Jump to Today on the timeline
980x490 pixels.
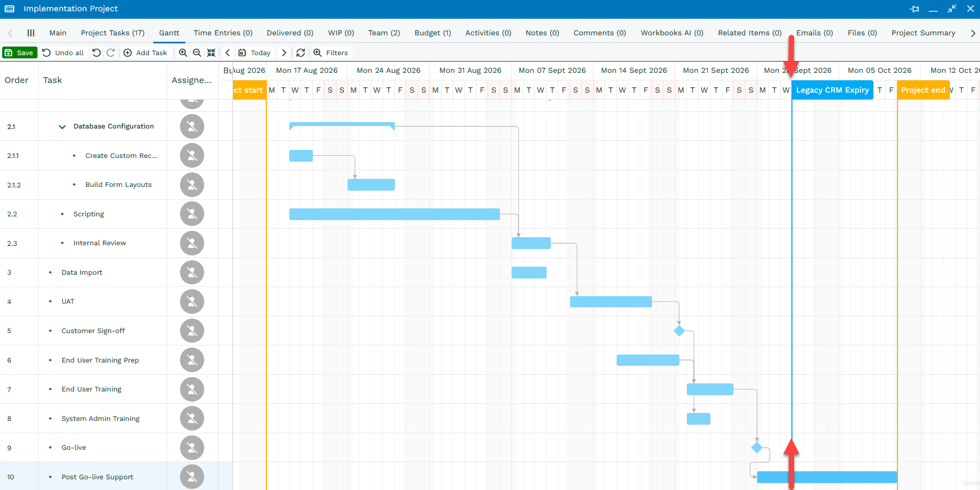click(x=255, y=52)
